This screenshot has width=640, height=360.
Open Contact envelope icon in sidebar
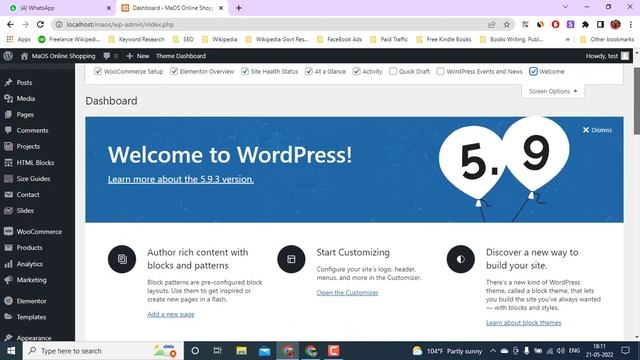[9, 194]
